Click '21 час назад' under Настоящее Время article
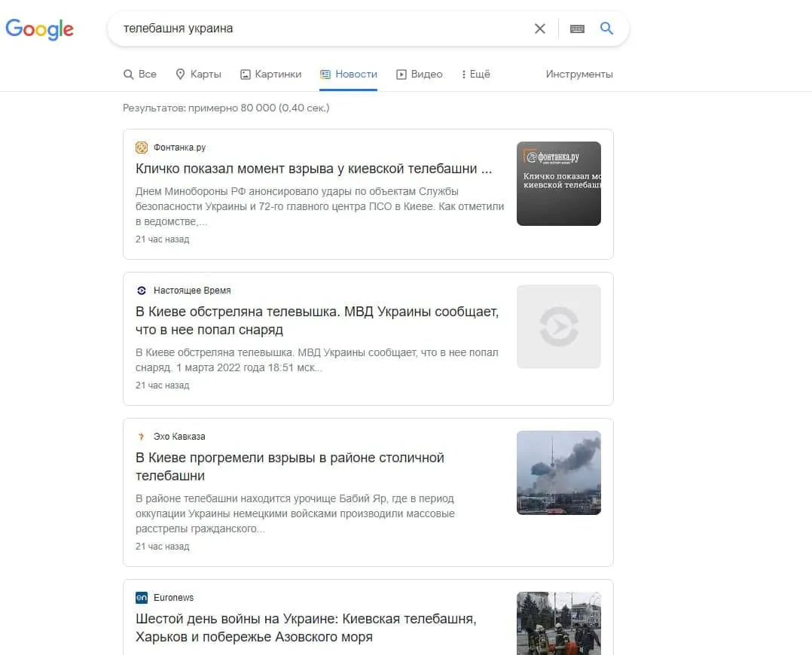This screenshot has width=812, height=655. pyautogui.click(x=163, y=385)
